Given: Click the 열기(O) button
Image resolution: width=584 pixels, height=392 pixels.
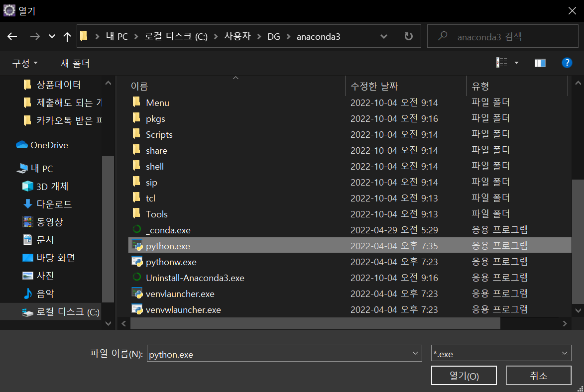Looking at the screenshot, I should click(x=464, y=375).
